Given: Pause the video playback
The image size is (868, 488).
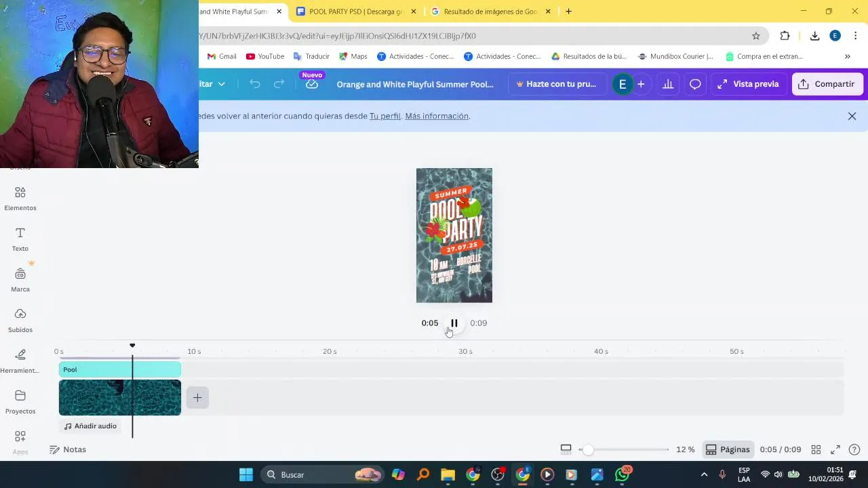Looking at the screenshot, I should tap(454, 323).
